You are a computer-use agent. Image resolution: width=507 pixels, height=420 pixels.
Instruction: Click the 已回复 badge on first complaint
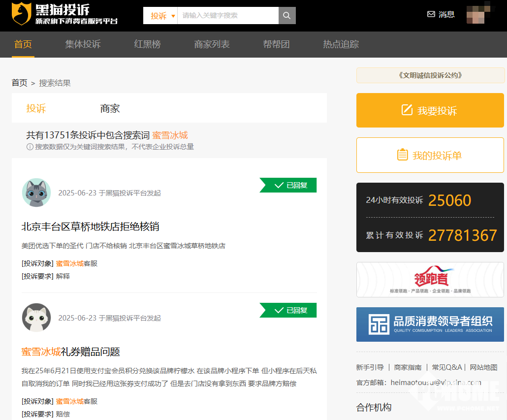[288, 185]
